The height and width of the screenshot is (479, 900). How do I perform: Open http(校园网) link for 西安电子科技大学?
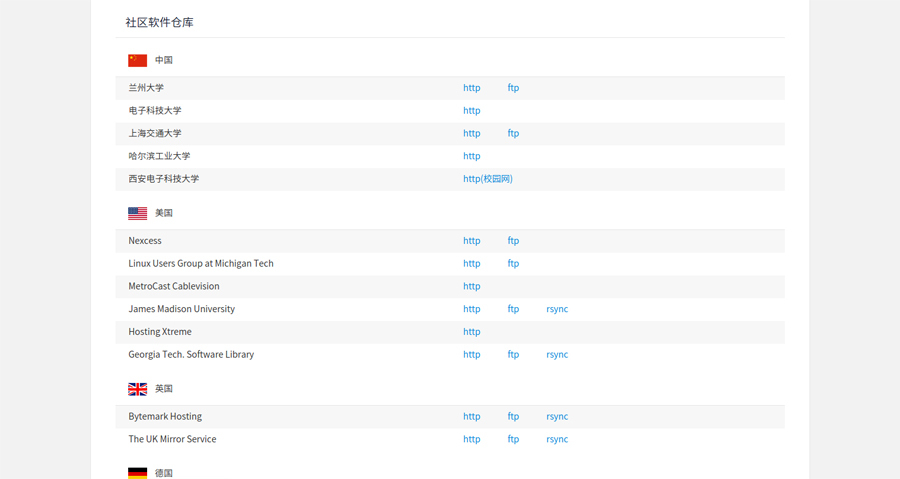tap(488, 179)
